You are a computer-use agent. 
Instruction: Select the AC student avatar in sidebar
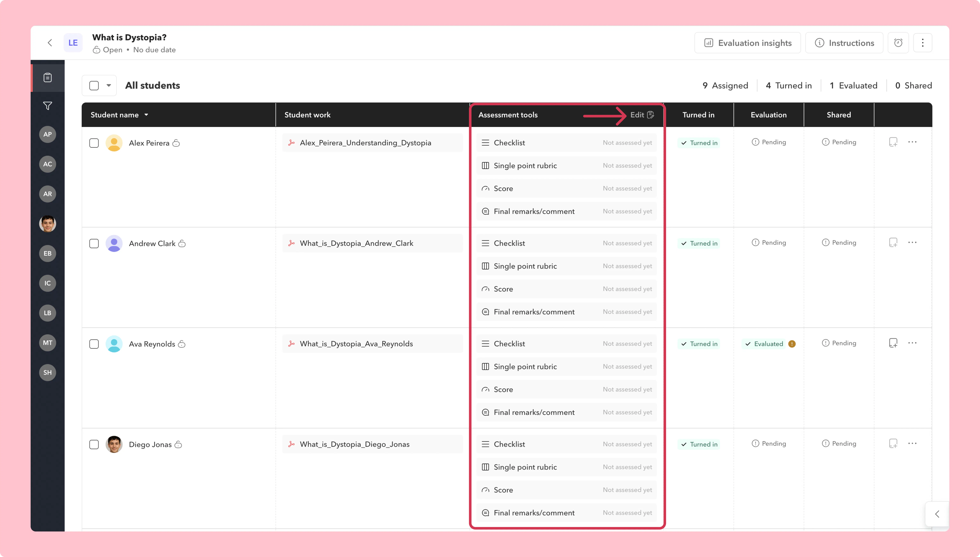(x=47, y=164)
